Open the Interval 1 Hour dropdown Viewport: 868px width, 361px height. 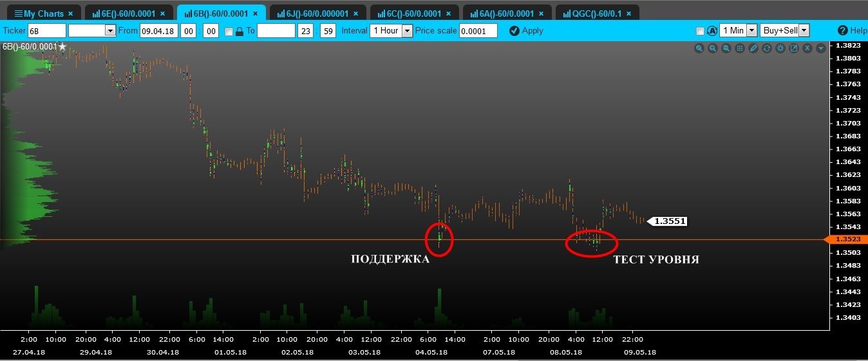coord(391,30)
